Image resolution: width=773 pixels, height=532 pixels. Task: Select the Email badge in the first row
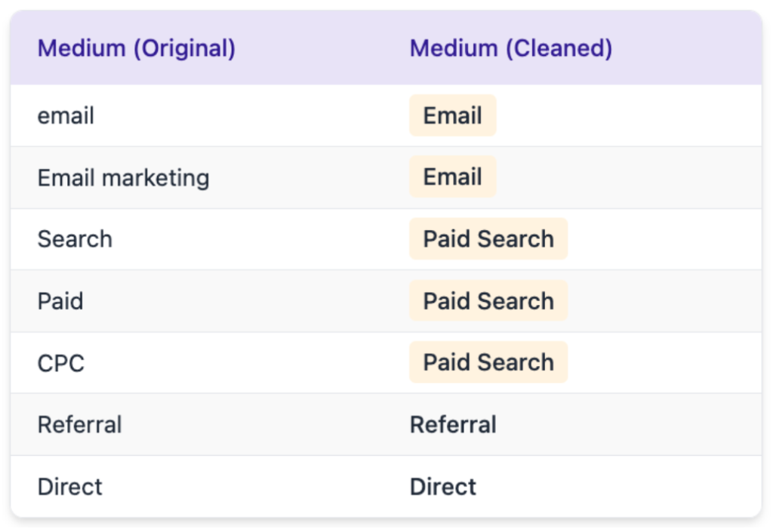point(452,115)
